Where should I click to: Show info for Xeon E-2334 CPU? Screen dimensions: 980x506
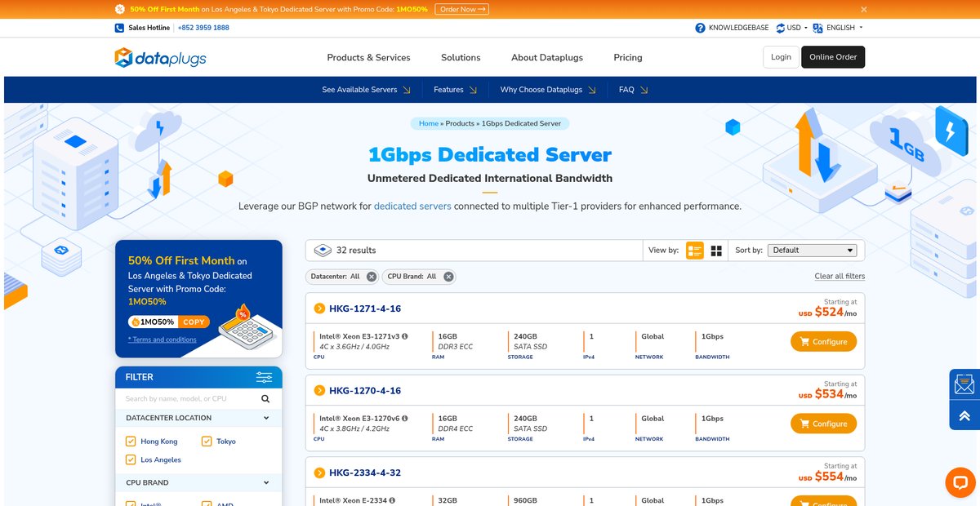coord(393,500)
